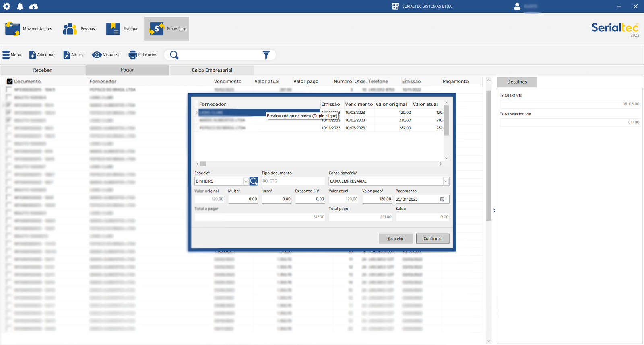Open the Pagamento date picker
Viewport: 644px width, 345px height.
pos(444,199)
